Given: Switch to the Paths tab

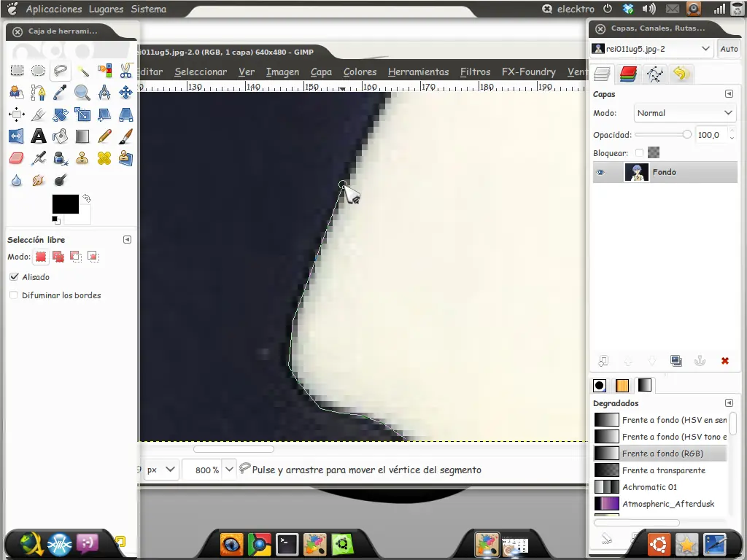Looking at the screenshot, I should pos(654,74).
